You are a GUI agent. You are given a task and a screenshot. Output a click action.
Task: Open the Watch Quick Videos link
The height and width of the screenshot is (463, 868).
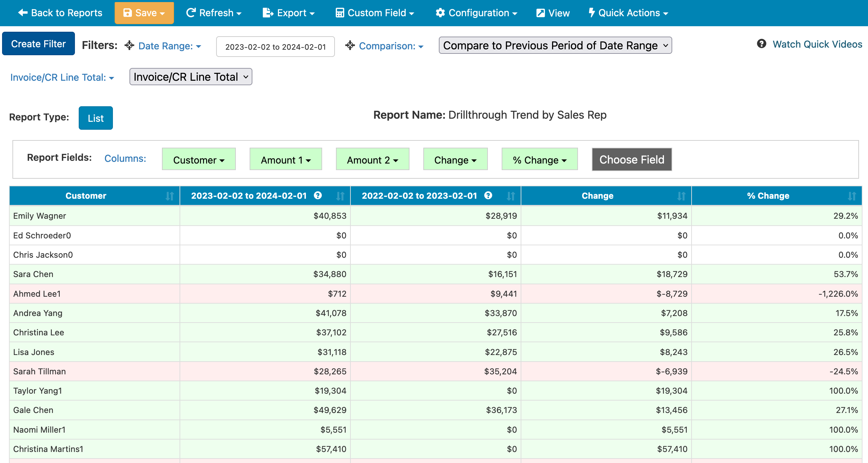coord(817,44)
